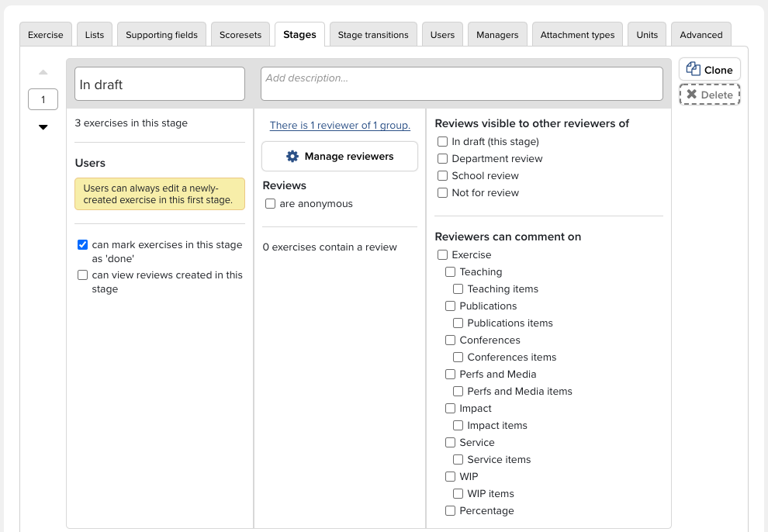Open the Scoresets tab
768x532 pixels.
click(240, 35)
